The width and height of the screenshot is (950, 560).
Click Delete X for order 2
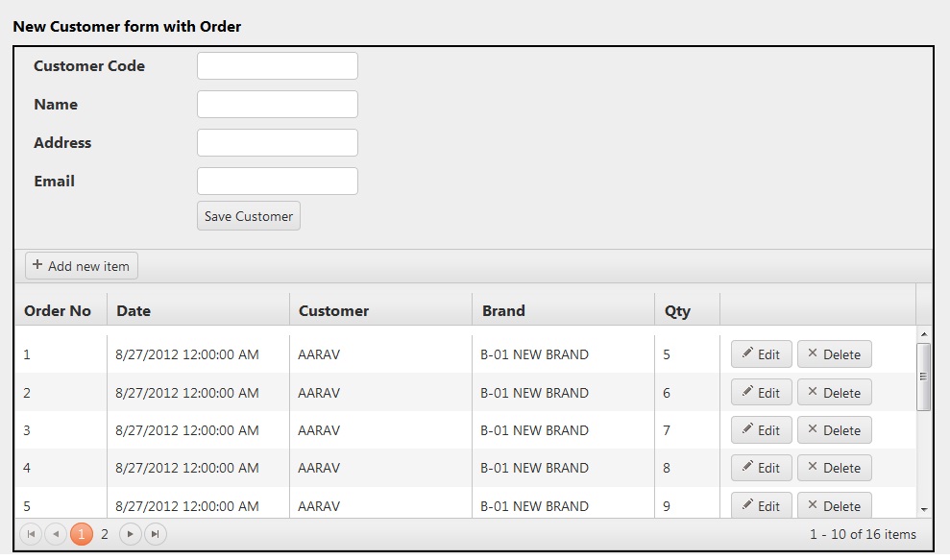834,393
